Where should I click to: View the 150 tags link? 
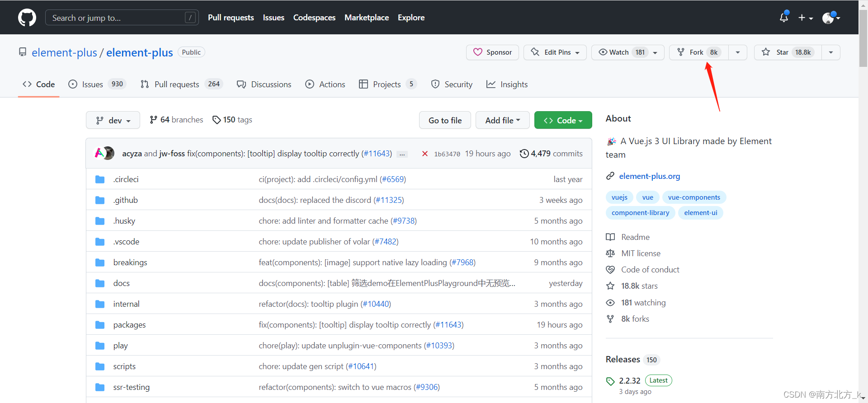click(x=232, y=120)
